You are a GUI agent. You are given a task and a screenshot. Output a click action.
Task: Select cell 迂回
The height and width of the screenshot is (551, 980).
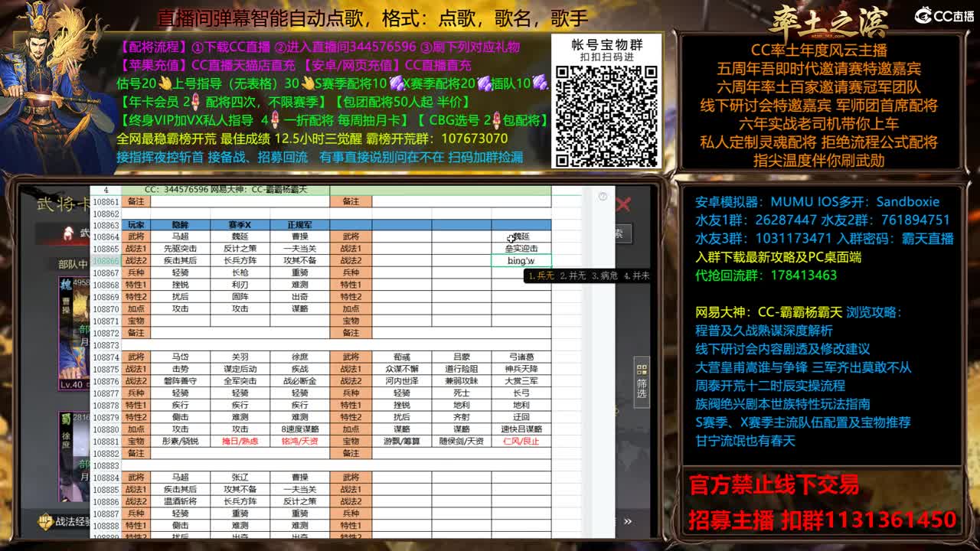(x=521, y=417)
